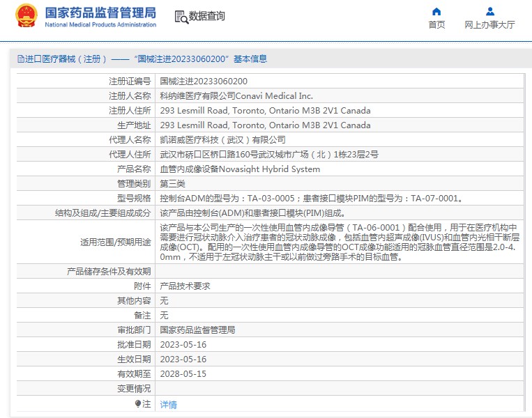Click the document icon before 进口医疗器械
Image resolution: width=532 pixels, height=418 pixels.
[x=21, y=59]
